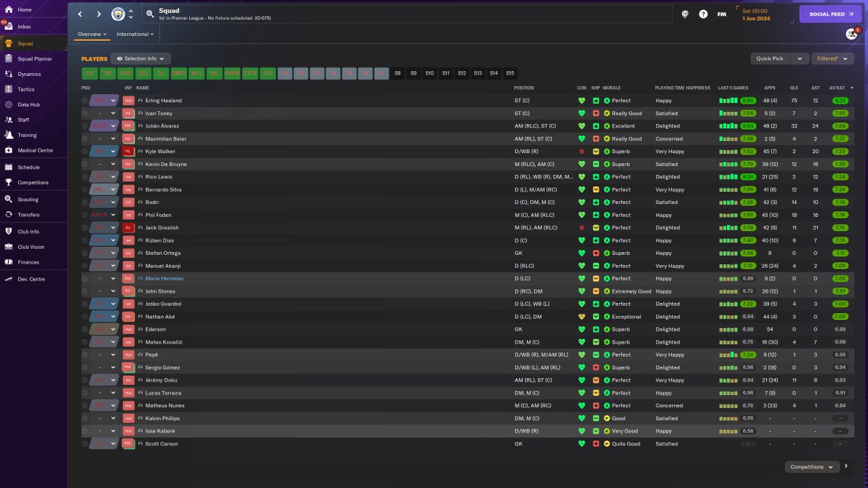Image resolution: width=868 pixels, height=488 pixels.
Task: Go back with the left arrow
Action: tap(80, 14)
